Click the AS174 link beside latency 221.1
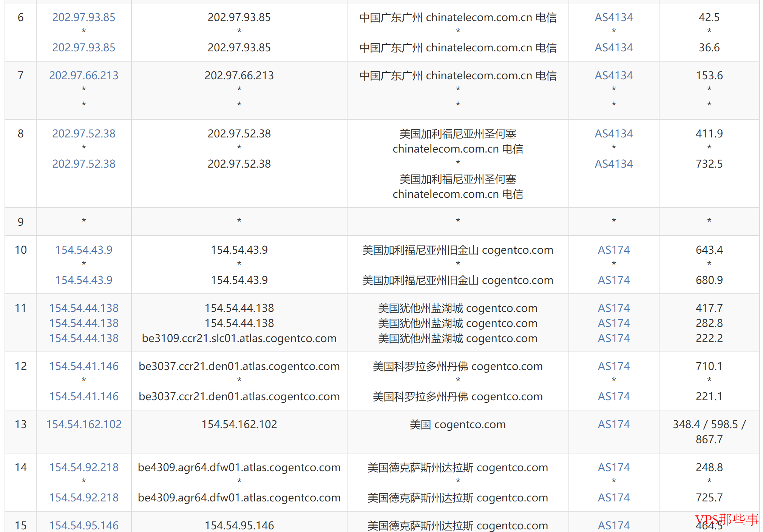The image size is (763, 532). coord(614,396)
